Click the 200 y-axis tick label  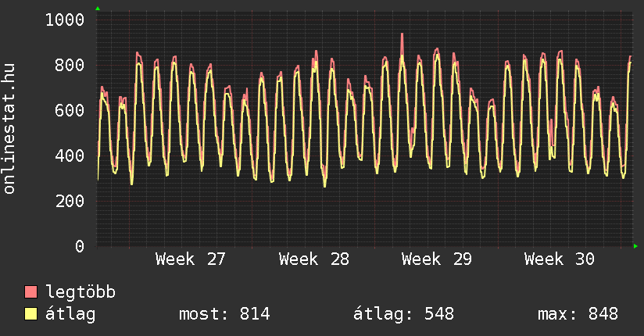coord(70,201)
